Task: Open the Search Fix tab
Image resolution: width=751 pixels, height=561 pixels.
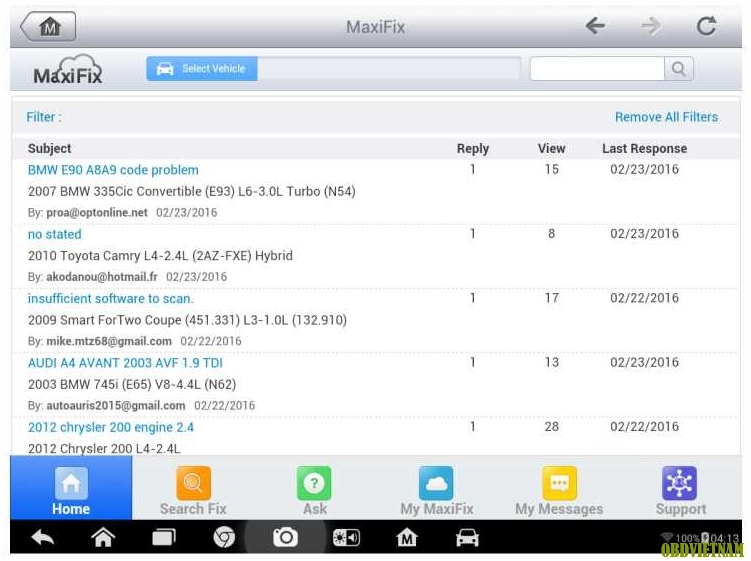Action: pyautogui.click(x=193, y=491)
